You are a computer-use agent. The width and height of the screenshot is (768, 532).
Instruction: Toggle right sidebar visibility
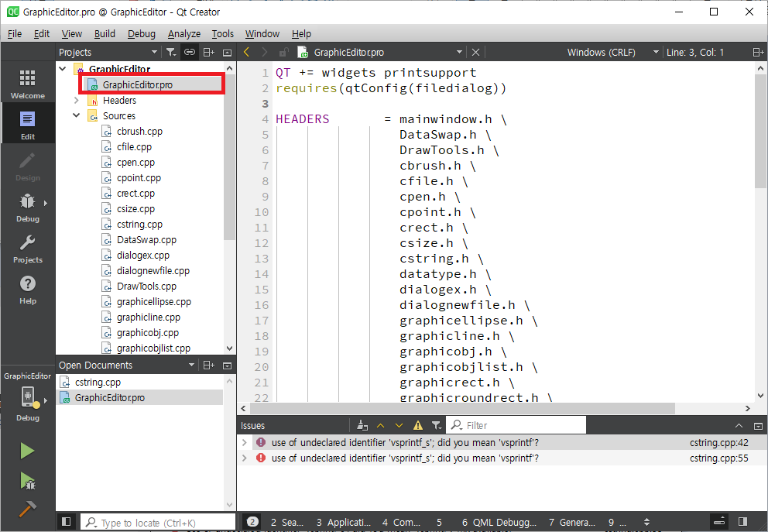(743, 522)
